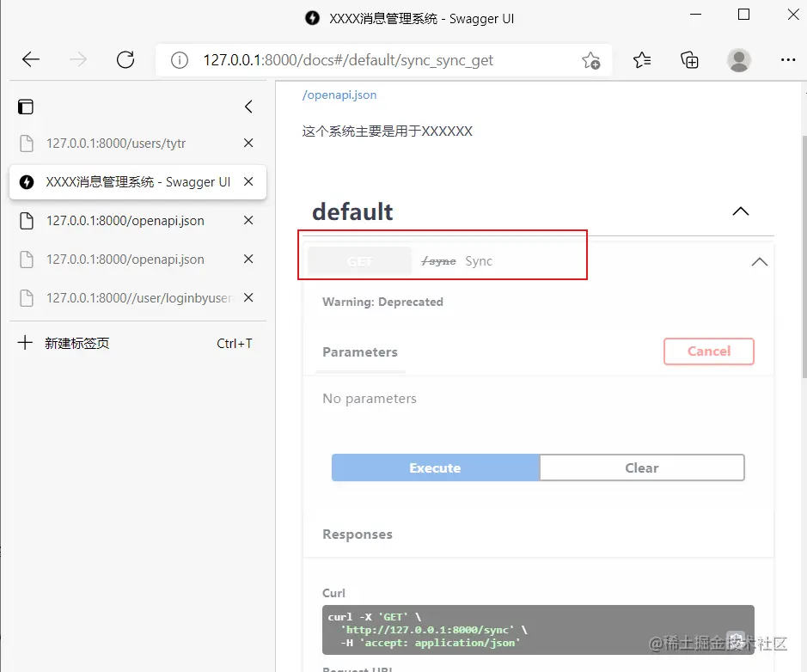Viewport: 807px width, 672px height.
Task: Close the Swagger UI tab
Action: pos(248,181)
